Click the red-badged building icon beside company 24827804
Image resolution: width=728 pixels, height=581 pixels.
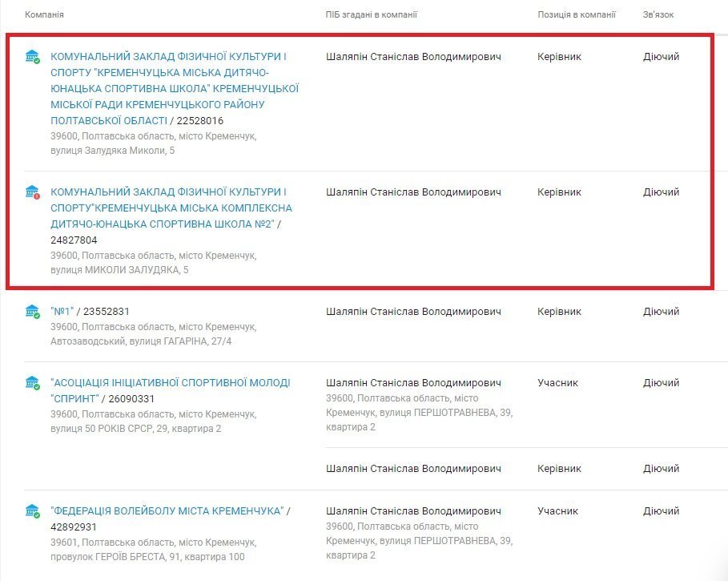point(32,192)
